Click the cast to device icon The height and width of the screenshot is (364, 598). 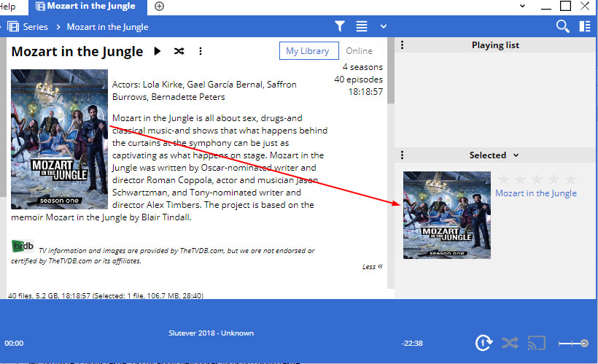(x=537, y=342)
